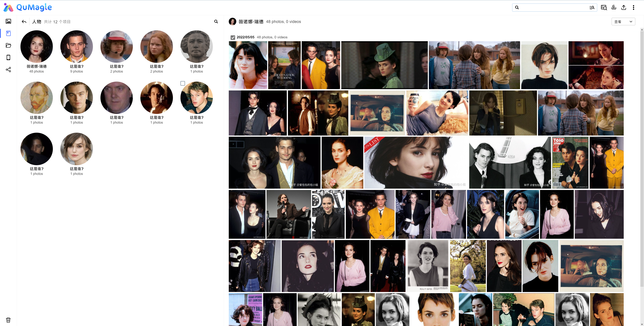644x326 pixels.
Task: Click the 薇诺娜·瑞德 name under the first face
Action: 37,67
